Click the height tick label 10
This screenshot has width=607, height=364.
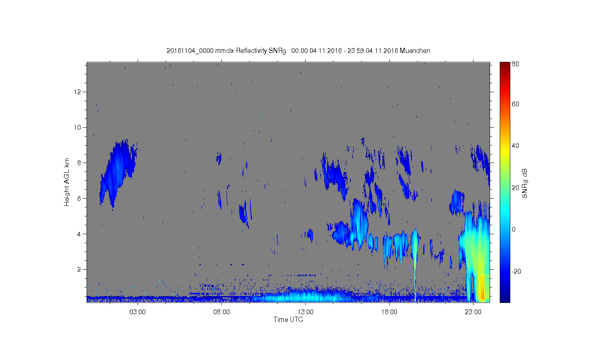click(77, 128)
